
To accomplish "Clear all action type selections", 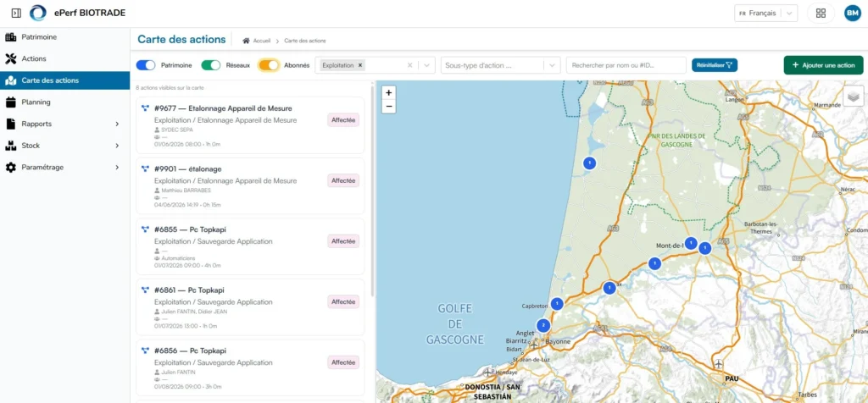I will (x=409, y=65).
